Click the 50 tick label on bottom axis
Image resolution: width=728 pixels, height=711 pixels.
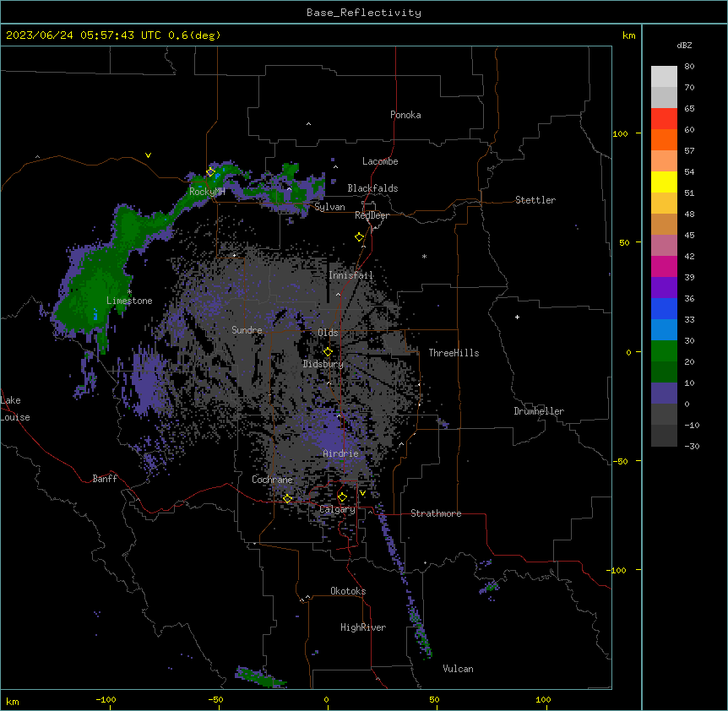[434, 699]
